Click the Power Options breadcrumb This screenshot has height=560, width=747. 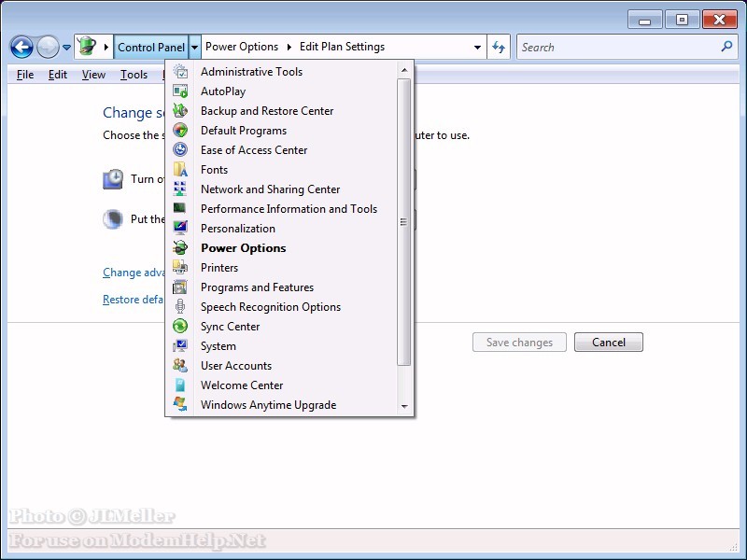coord(241,47)
